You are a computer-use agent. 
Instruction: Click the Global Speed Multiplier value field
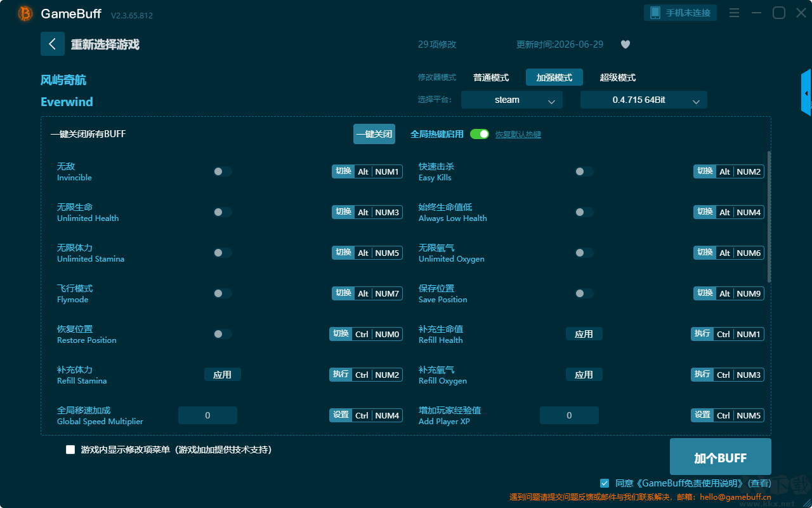[207, 415]
